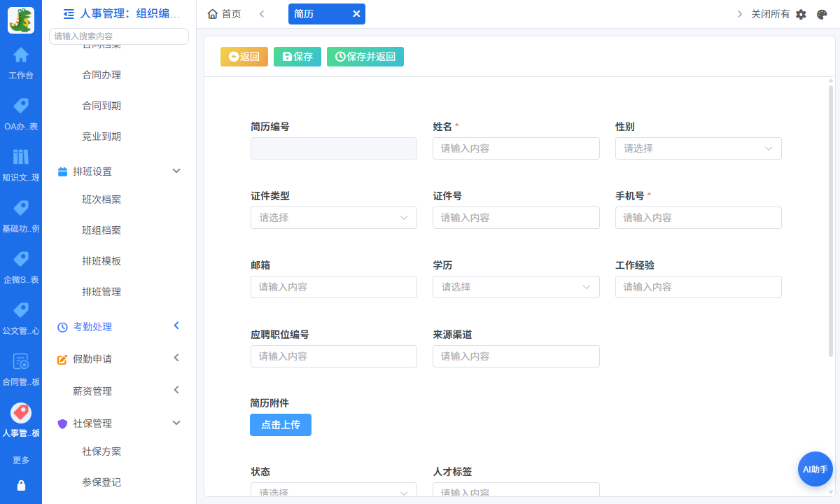Focus the 来源渠道 input field
840x504 pixels.
pos(517,356)
